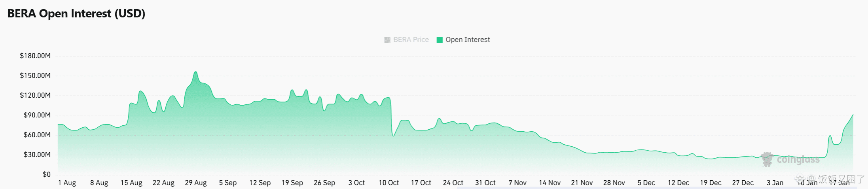Click the $180.00M axis label

35,56
